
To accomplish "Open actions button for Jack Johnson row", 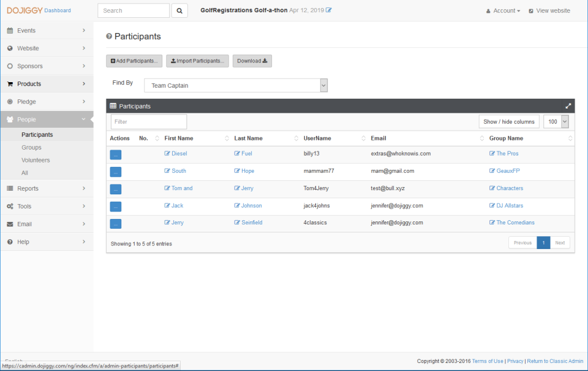I will click(116, 206).
